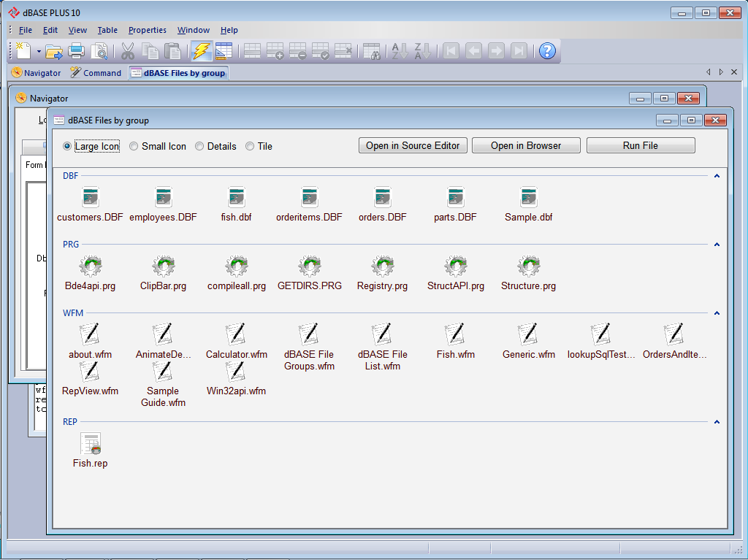
Task: Click the First Row navigation icon
Action: click(451, 51)
